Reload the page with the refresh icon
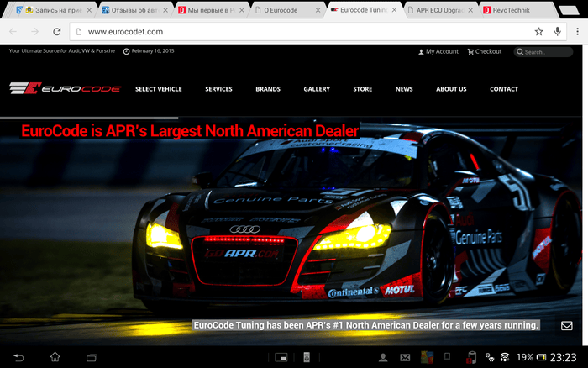This screenshot has height=368, width=588. tap(57, 32)
